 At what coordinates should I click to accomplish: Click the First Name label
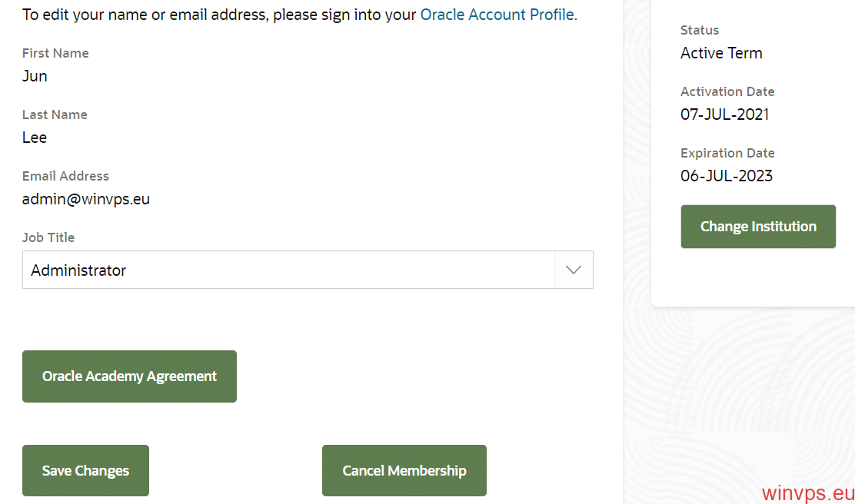[55, 54]
